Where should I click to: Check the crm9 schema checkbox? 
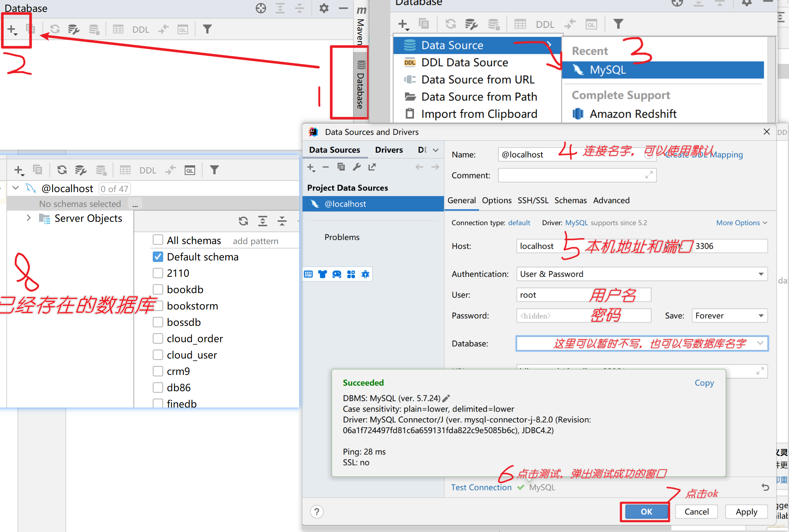(x=158, y=371)
